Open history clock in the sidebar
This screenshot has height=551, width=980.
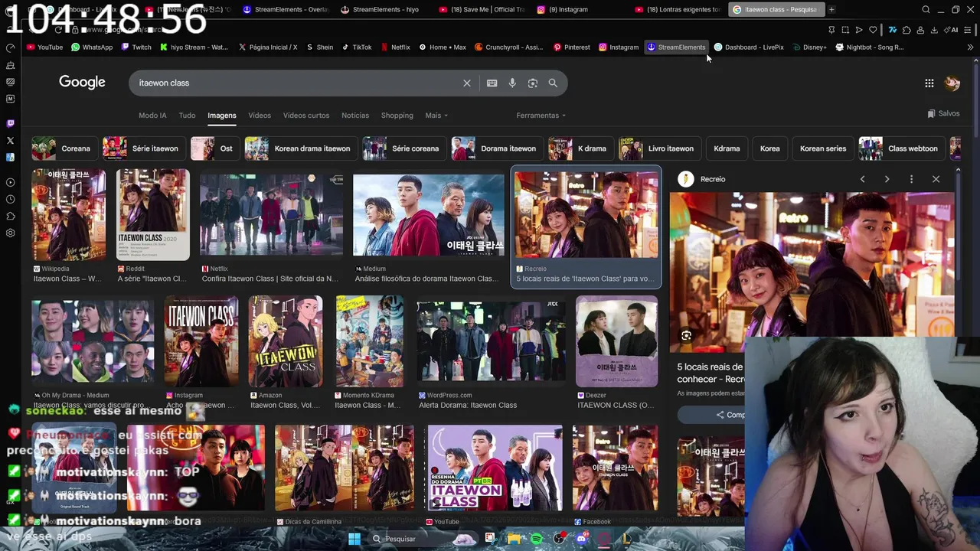10,199
